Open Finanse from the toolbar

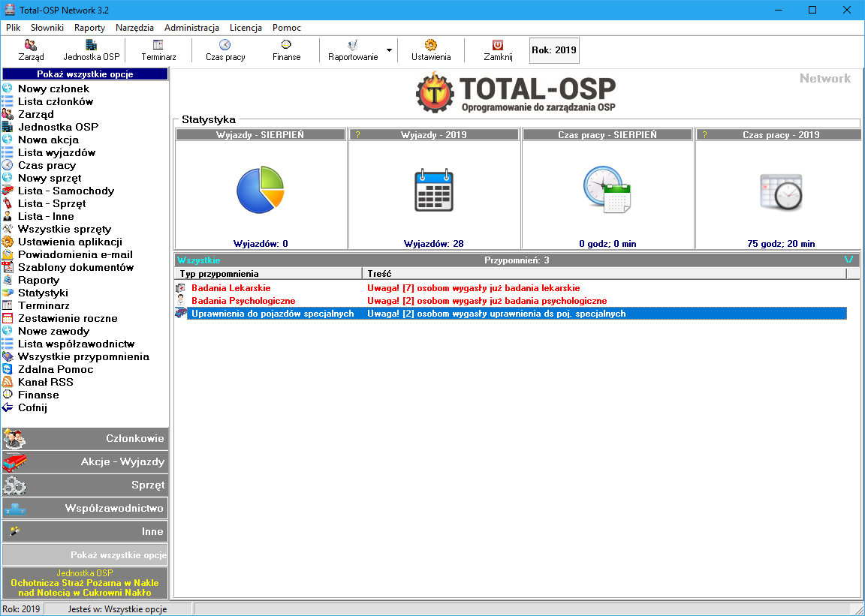coord(286,50)
